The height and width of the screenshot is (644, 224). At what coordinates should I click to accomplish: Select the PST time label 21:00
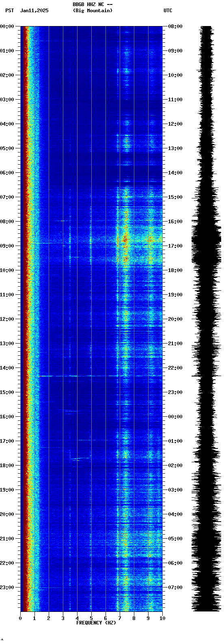7,539
